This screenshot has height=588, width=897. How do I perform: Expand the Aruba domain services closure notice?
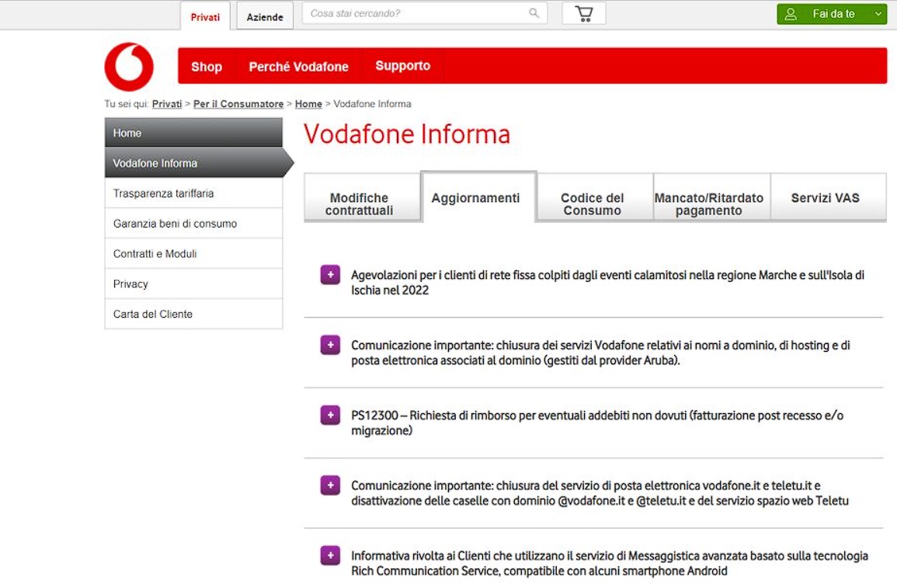pos(330,345)
